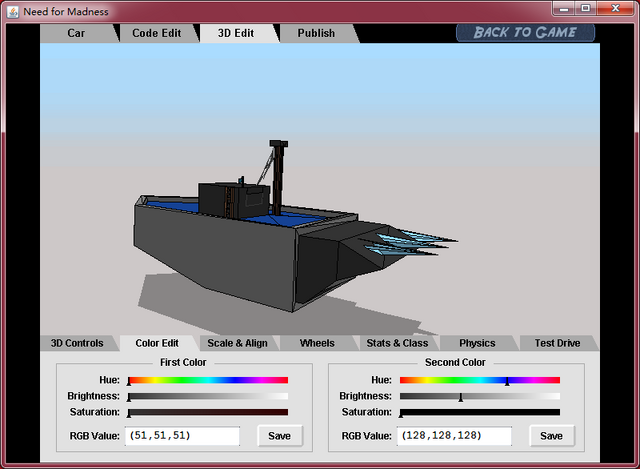Screen dimensions: 640x469
Task: Switch to Scale & Align tab
Action: [x=237, y=343]
